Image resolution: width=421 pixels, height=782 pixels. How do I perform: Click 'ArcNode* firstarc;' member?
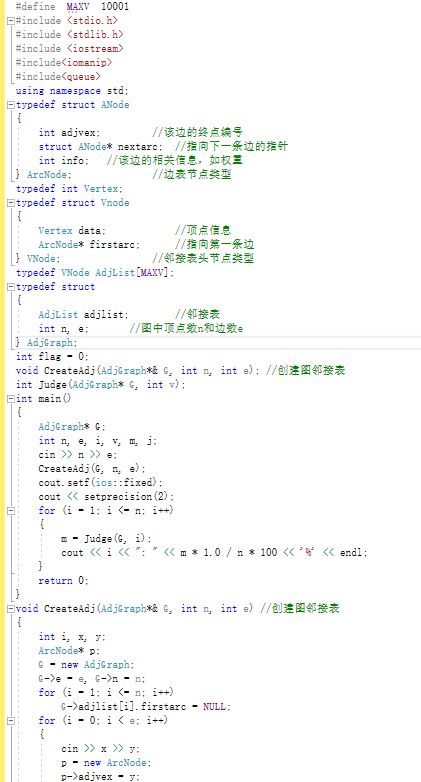coord(90,245)
